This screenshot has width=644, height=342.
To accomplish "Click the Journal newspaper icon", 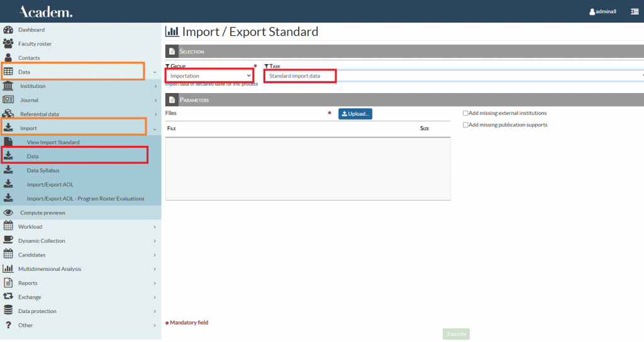I will tap(8, 100).
